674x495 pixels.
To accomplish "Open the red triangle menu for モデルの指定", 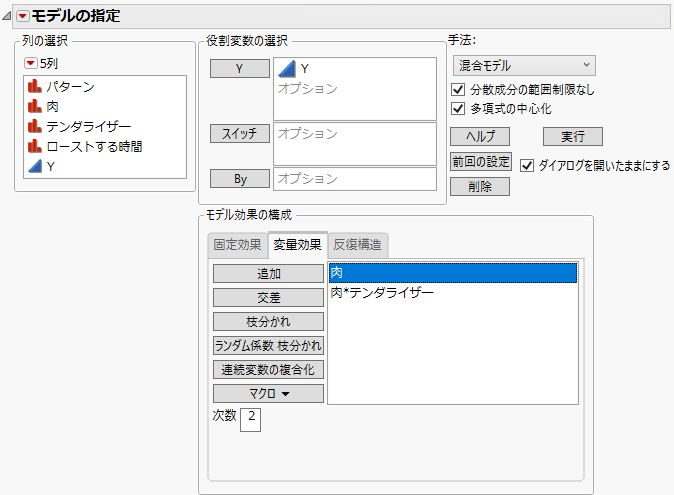I will tap(23, 16).
